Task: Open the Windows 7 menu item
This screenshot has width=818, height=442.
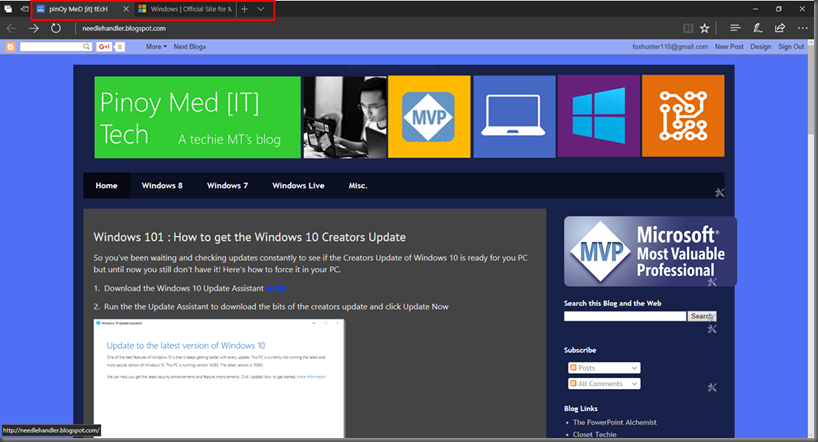Action: [x=227, y=185]
